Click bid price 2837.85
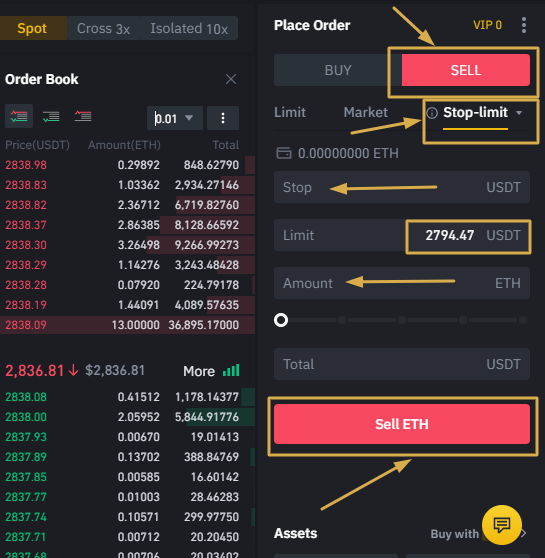This screenshot has width=545, height=558. tap(26, 477)
